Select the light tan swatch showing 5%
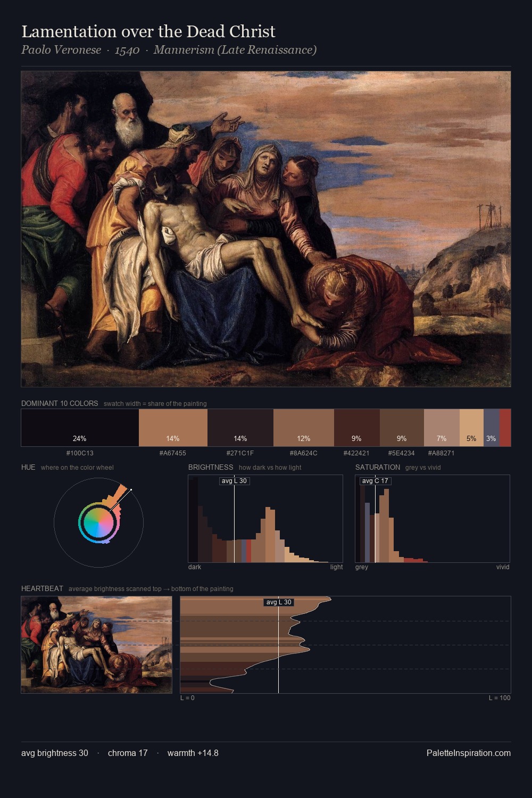The height and width of the screenshot is (798, 532). (471, 428)
